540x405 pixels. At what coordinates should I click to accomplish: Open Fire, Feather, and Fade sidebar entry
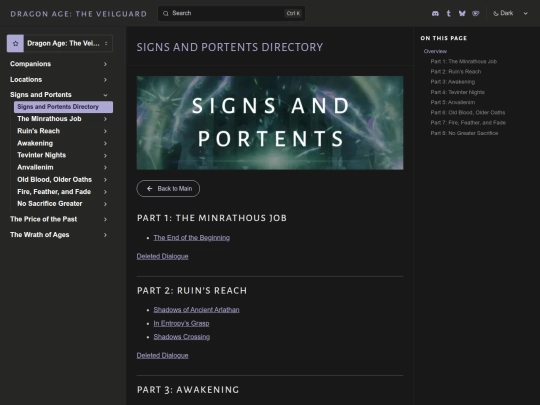click(x=54, y=191)
